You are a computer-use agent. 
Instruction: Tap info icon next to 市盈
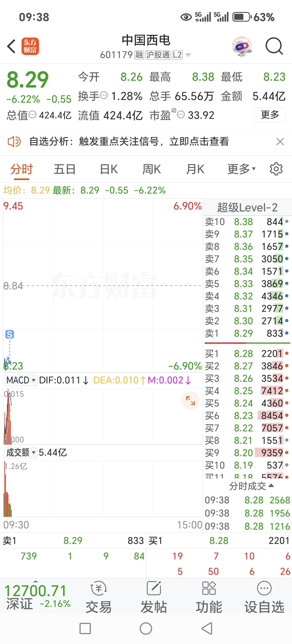181,115
